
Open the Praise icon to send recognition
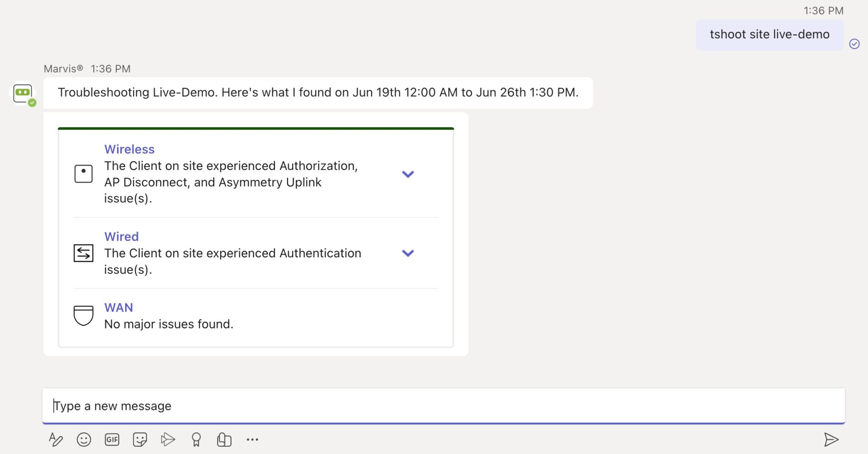click(196, 440)
